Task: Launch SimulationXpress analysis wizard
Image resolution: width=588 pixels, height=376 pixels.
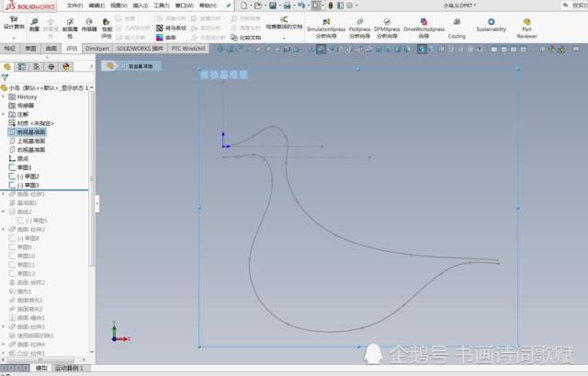Action: point(326,28)
